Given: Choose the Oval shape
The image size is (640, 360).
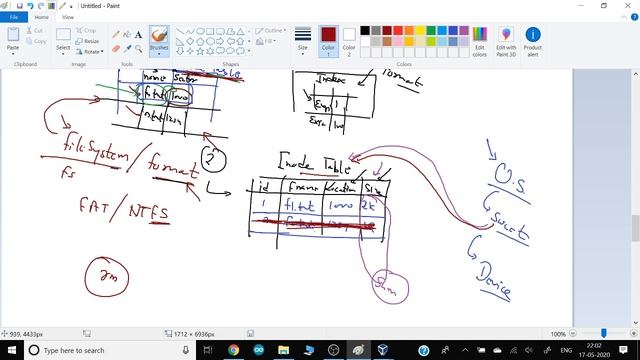Looking at the screenshot, I should [200, 31].
